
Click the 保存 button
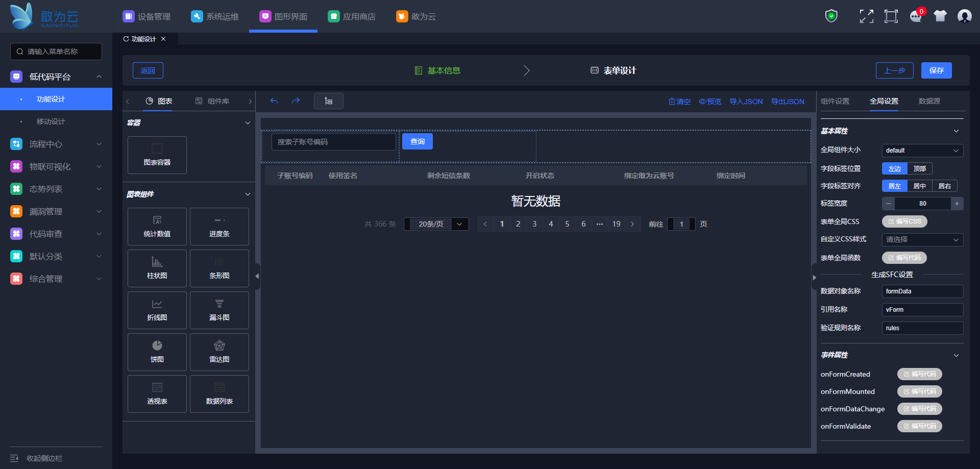937,70
